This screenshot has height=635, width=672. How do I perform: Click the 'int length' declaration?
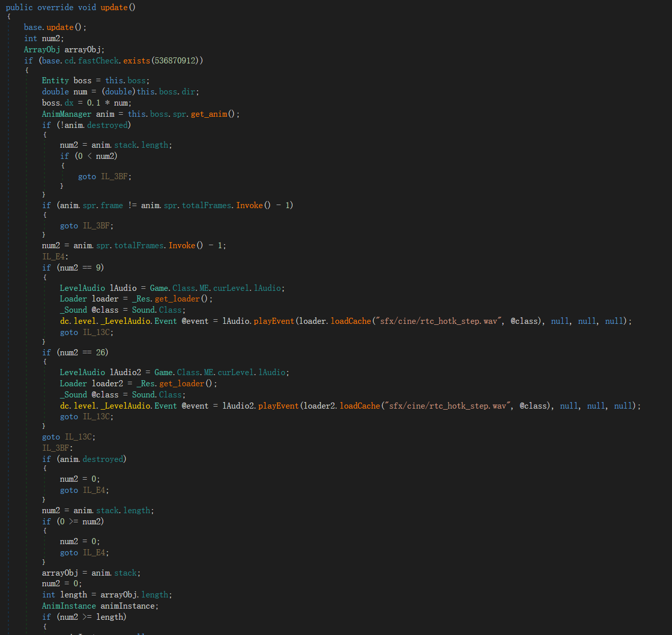point(65,595)
